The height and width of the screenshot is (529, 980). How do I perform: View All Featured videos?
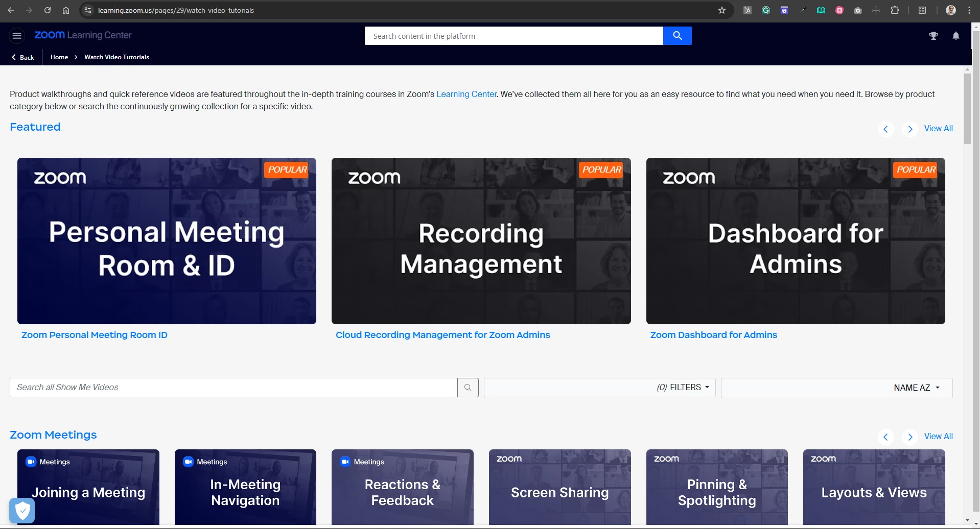[x=938, y=129]
